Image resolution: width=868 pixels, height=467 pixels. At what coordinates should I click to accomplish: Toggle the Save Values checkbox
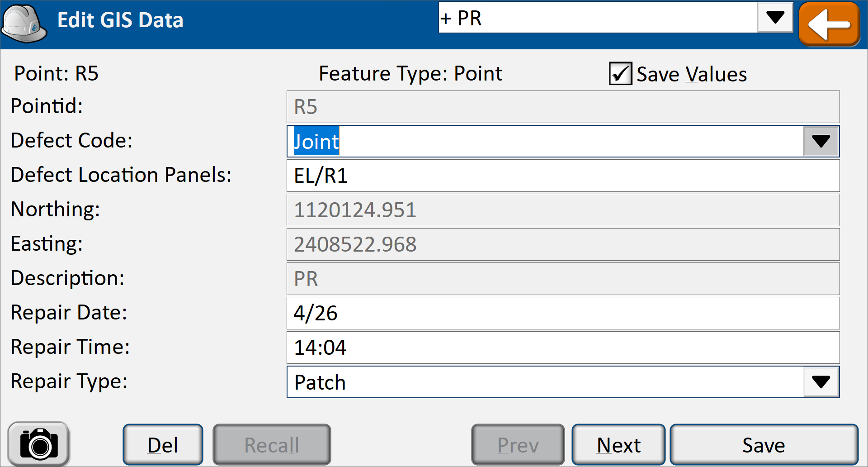tap(620, 74)
